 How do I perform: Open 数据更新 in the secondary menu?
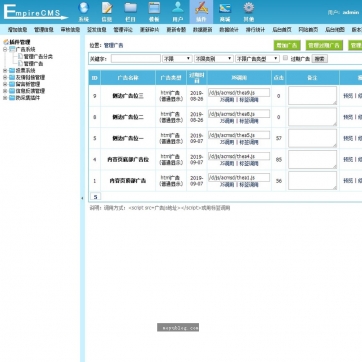coord(202,30)
